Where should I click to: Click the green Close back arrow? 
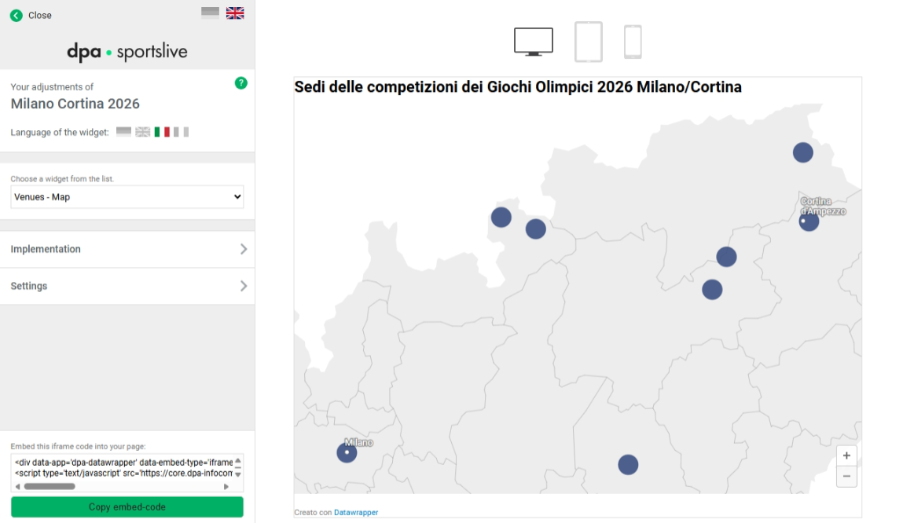click(x=16, y=15)
